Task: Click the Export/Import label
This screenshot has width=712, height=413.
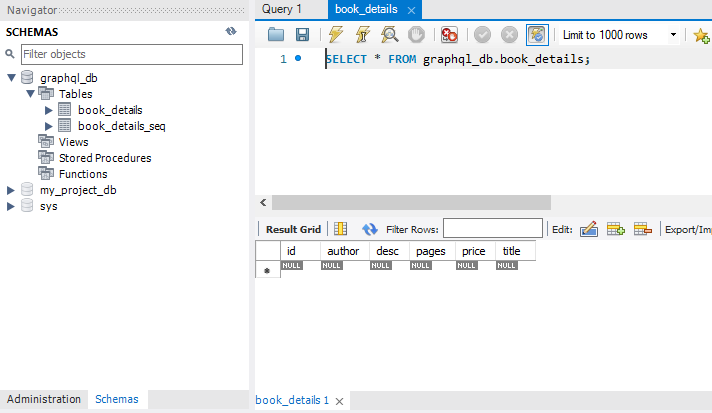Action: pos(688,230)
